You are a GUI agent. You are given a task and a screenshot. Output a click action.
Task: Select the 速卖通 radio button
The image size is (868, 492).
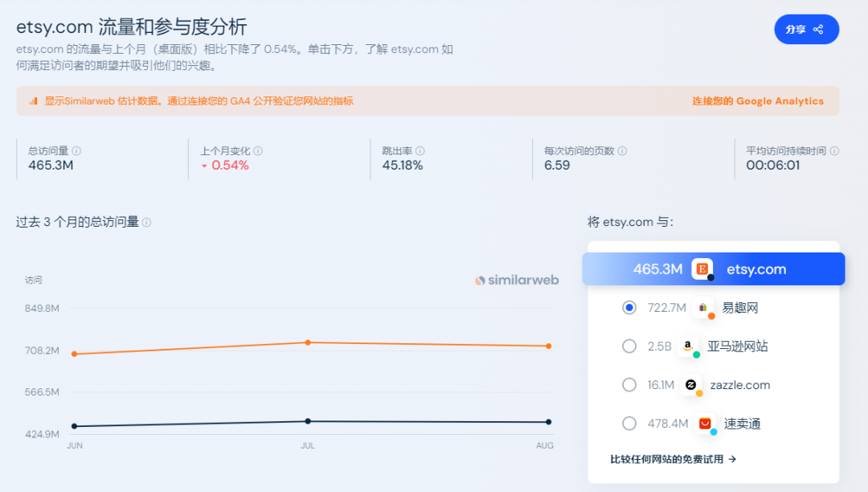point(629,423)
